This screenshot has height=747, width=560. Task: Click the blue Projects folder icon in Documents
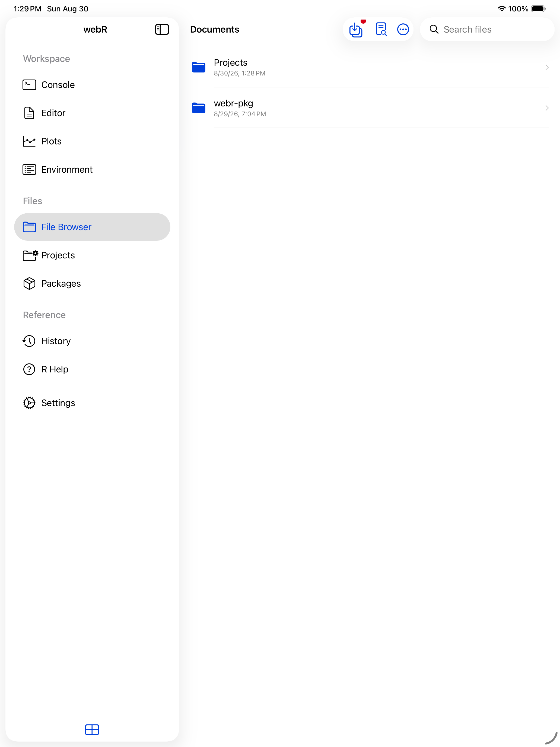coord(199,67)
